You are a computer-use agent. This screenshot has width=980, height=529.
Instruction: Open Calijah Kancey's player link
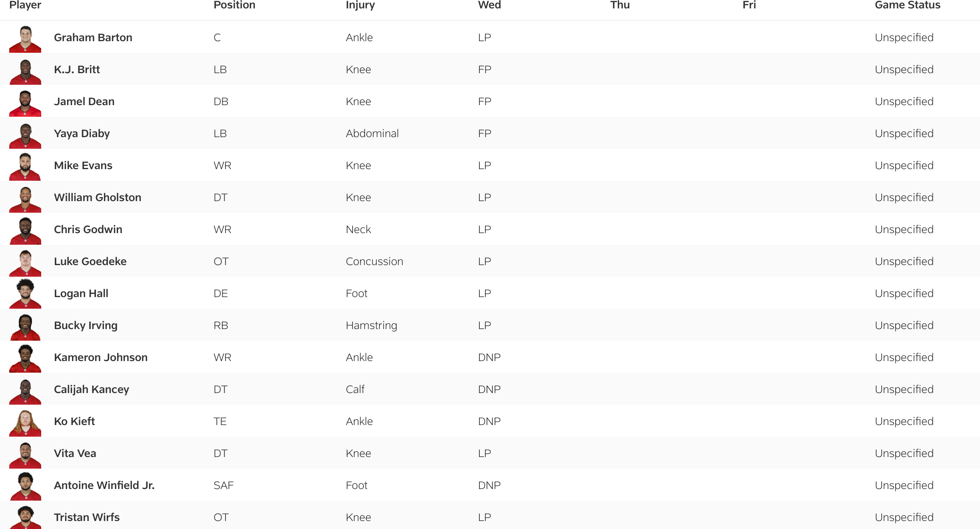pos(91,389)
